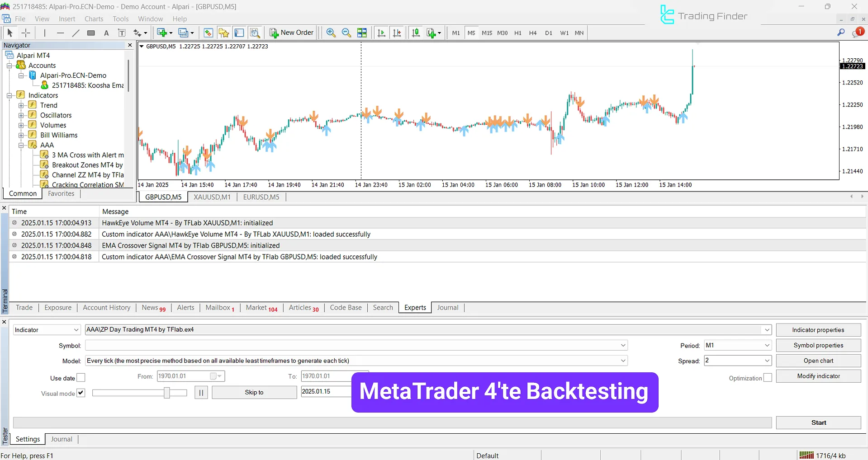This screenshot has width=868, height=460.
Task: Select the Crosshair tool
Action: click(25, 33)
